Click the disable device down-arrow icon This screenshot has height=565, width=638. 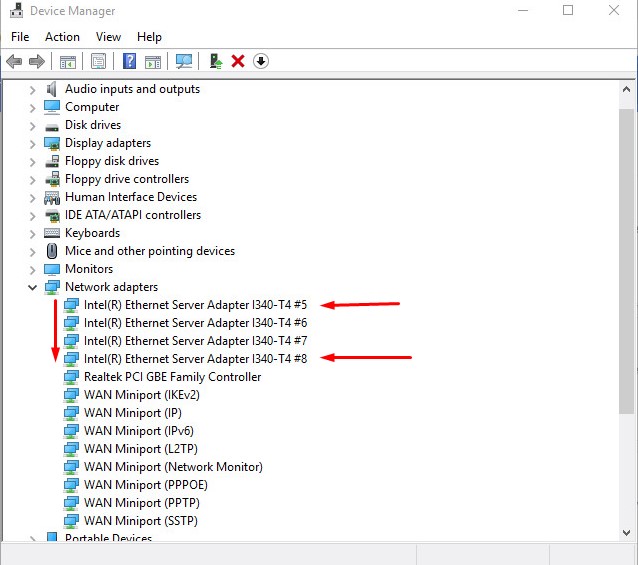(261, 61)
